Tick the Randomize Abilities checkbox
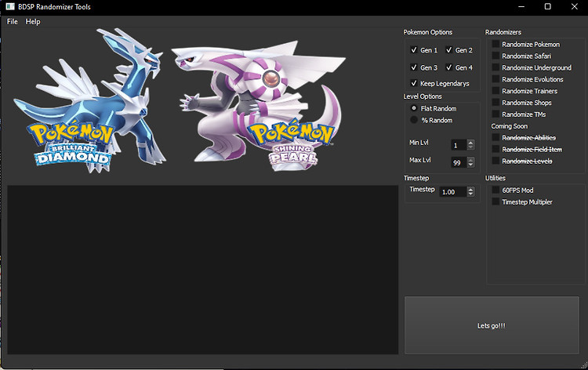Image resolution: width=588 pixels, height=370 pixels. click(495, 138)
